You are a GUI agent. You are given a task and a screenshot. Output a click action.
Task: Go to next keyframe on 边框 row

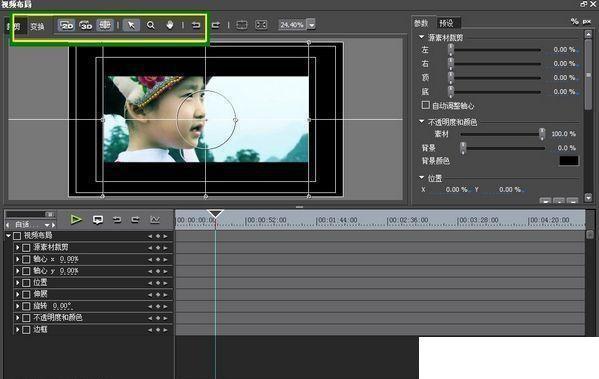[165, 330]
